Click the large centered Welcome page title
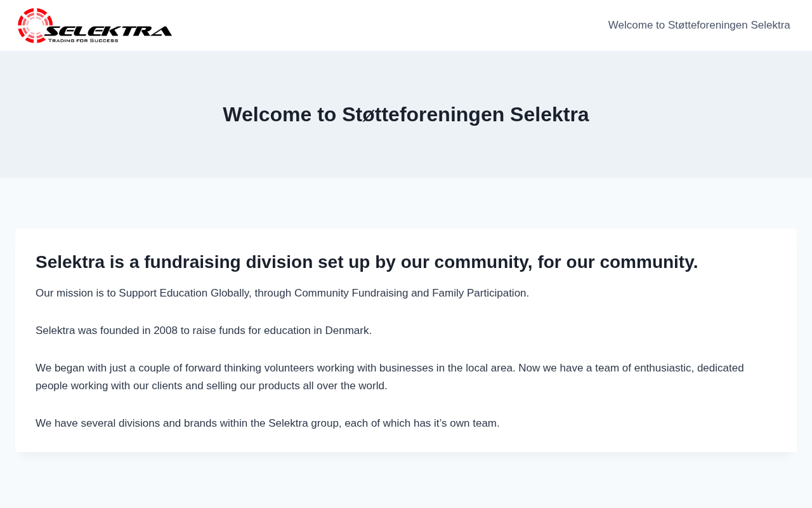This screenshot has height=508, width=812. tap(405, 114)
